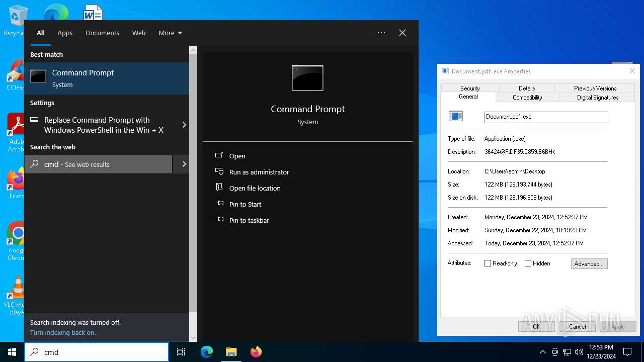Choose Pin to taskbar
Image resolution: width=644 pixels, height=362 pixels.
tap(249, 220)
